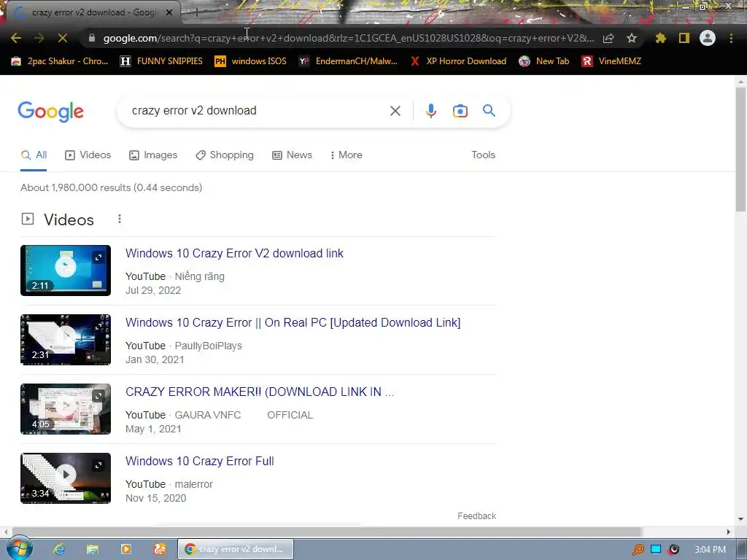Click the Videos section heading
The width and height of the screenshot is (747, 560).
[x=69, y=220]
